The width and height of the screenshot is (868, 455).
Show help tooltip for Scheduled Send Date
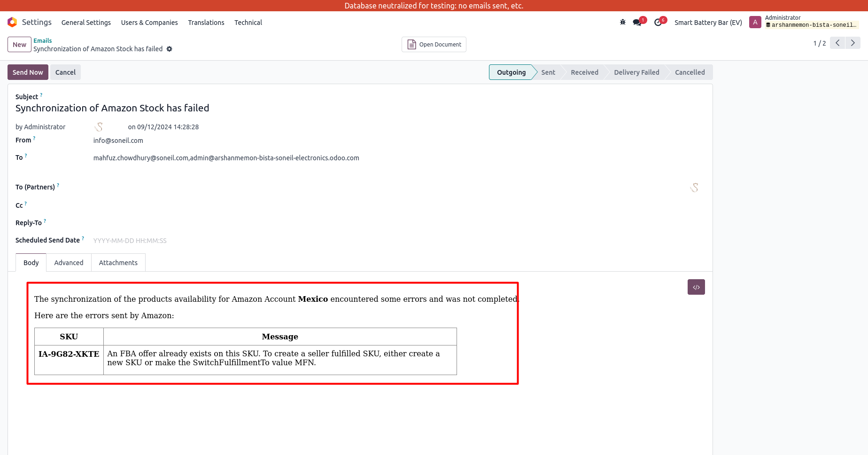(83, 238)
